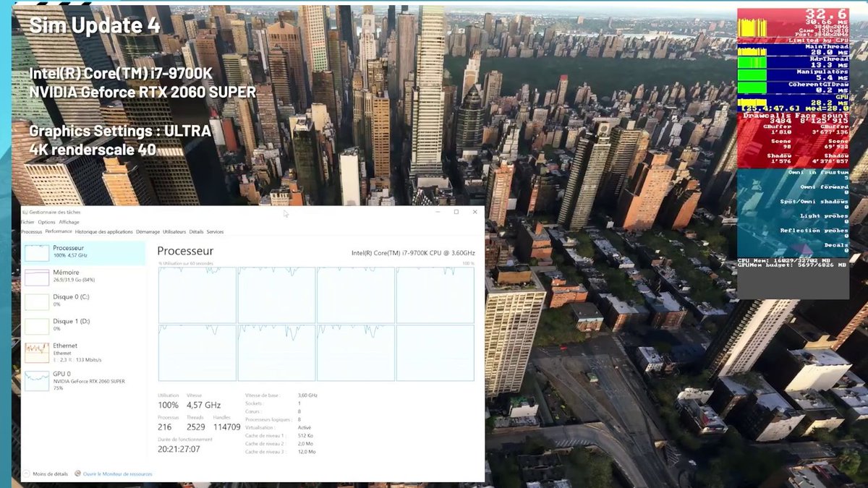
Task: Click the CoherentGTDraw entry in overlay
Action: pos(818,84)
